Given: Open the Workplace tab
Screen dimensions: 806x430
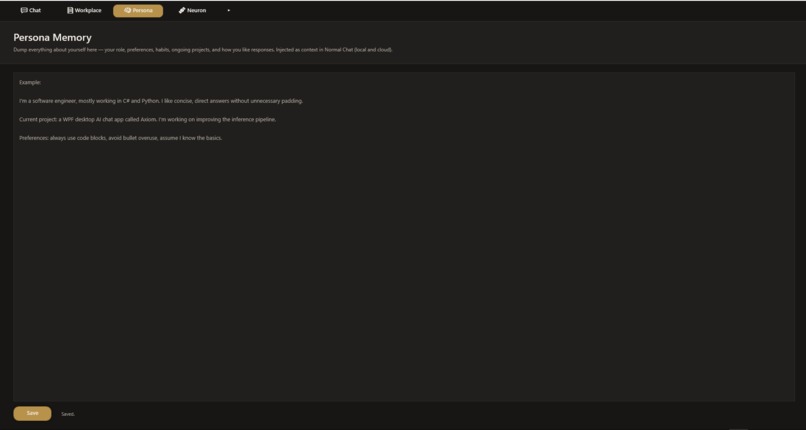Looking at the screenshot, I should (84, 10).
